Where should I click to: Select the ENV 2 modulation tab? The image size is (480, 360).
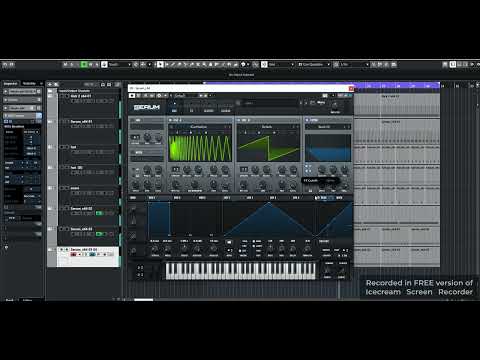tap(177, 198)
